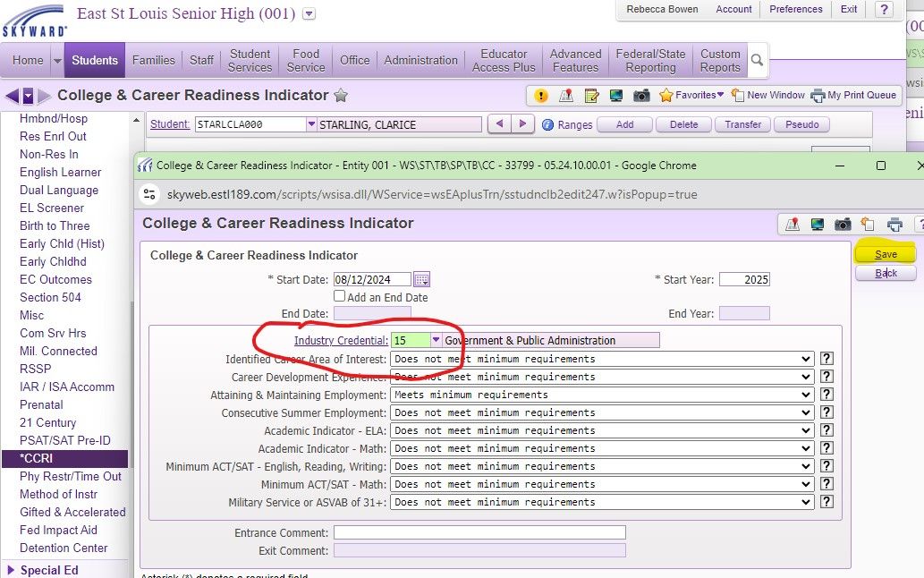Click the search magnifier in navigation bar
The image size is (924, 578).
(x=758, y=61)
